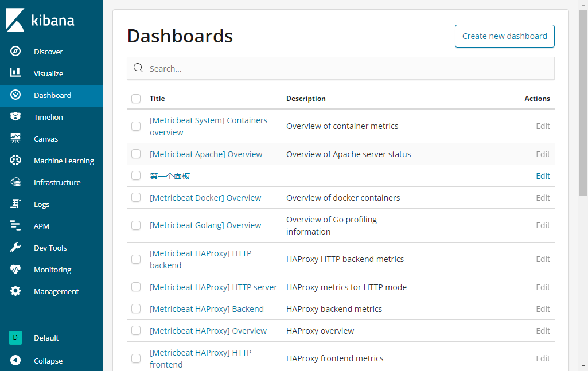
Task: Click the Dashboard gauge icon
Action: point(15,95)
